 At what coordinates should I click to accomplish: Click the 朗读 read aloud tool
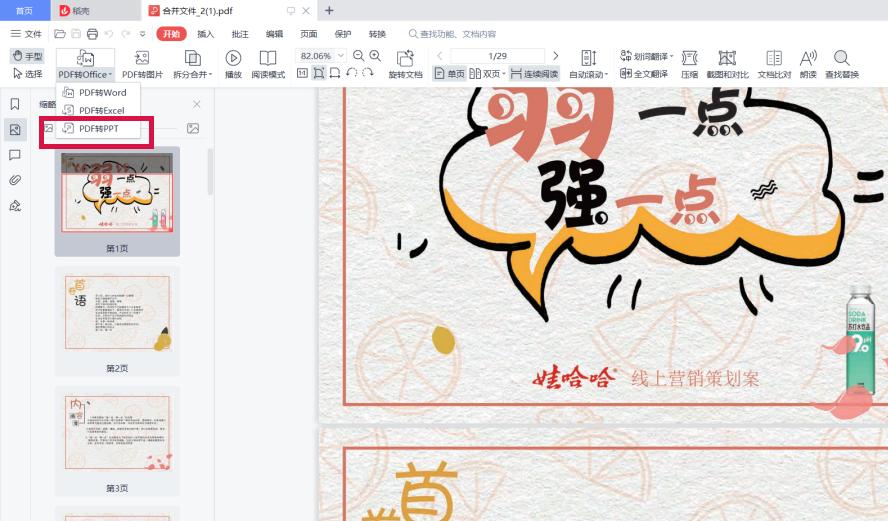pyautogui.click(x=808, y=64)
